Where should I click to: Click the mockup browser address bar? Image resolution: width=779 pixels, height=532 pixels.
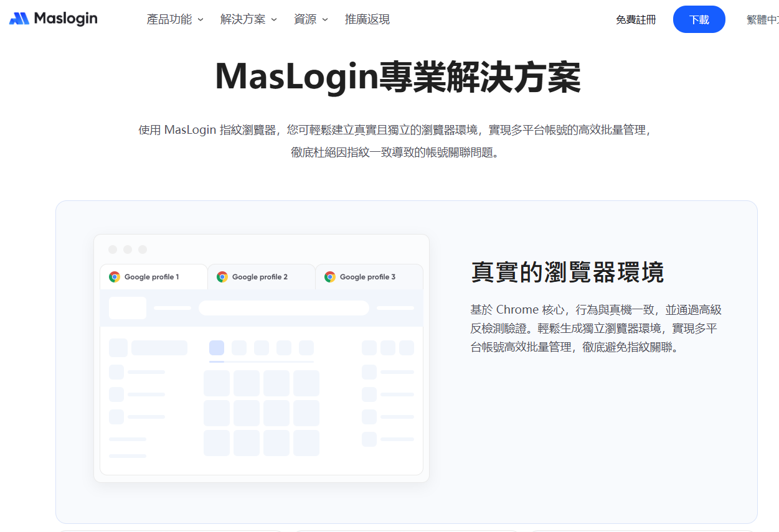click(x=283, y=308)
